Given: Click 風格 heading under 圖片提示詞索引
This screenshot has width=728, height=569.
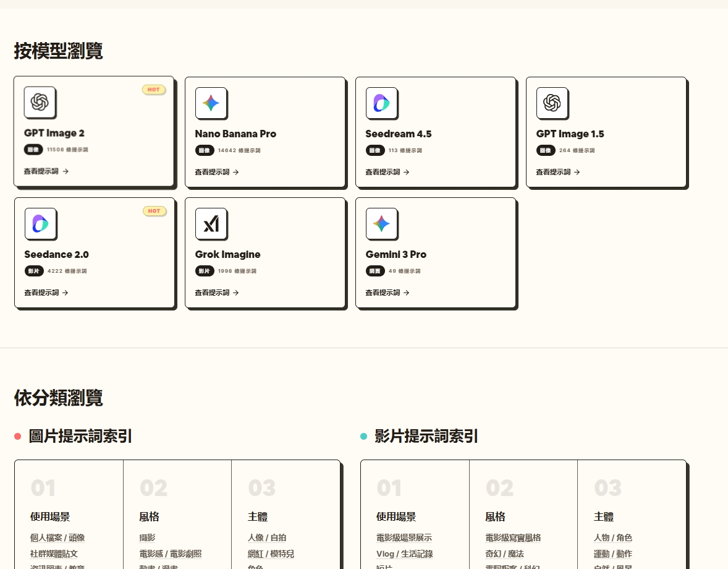Looking at the screenshot, I should [x=149, y=517].
